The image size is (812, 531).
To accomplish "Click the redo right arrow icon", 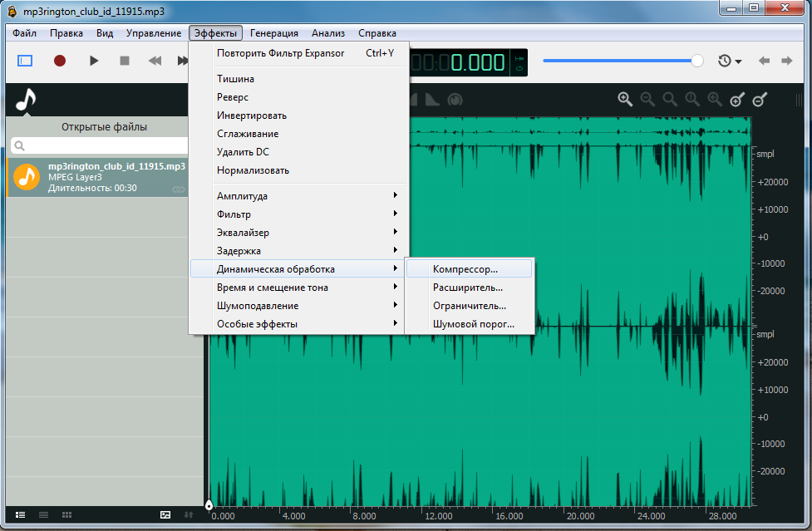I will click(x=786, y=61).
